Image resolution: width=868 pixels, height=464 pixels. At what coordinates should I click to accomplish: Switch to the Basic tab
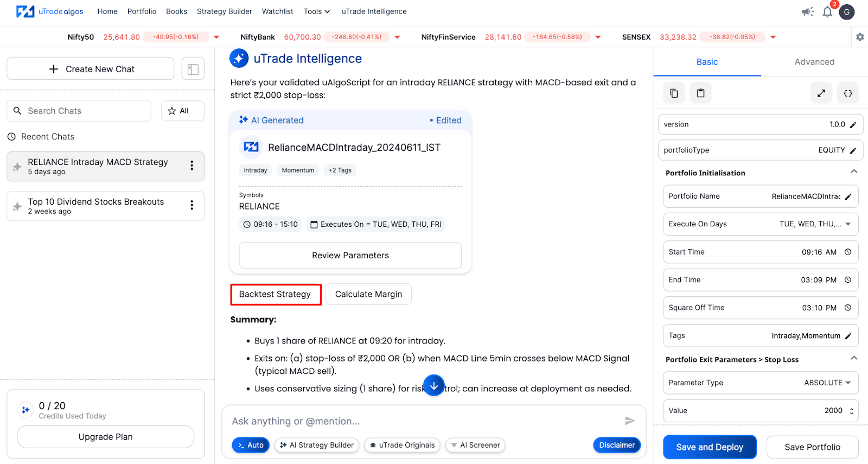pyautogui.click(x=707, y=62)
